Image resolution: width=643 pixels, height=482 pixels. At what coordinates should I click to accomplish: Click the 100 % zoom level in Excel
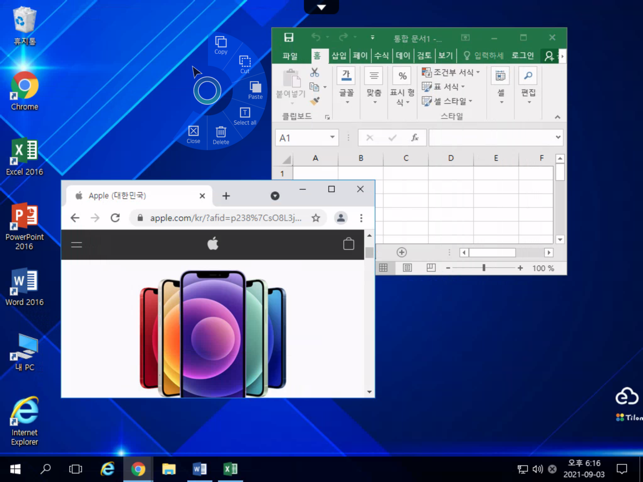pos(543,268)
